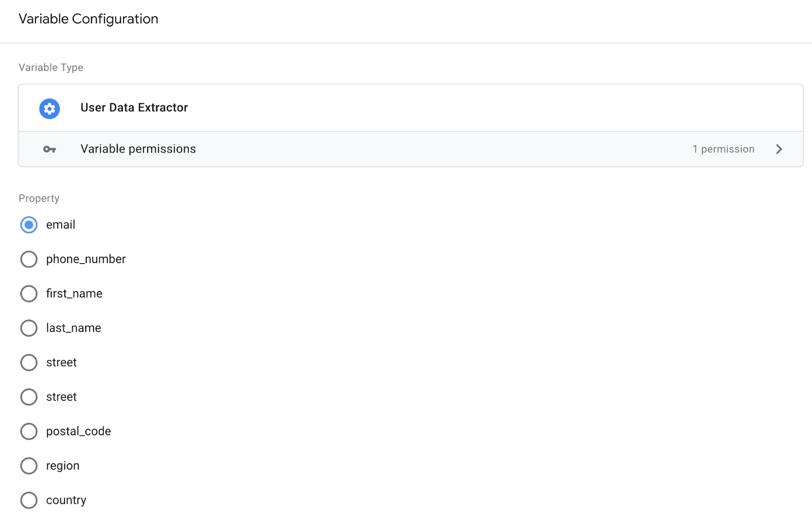Click the chevron beside 1 permission
Image resolution: width=812 pixels, height=515 pixels.
pyautogui.click(x=780, y=149)
